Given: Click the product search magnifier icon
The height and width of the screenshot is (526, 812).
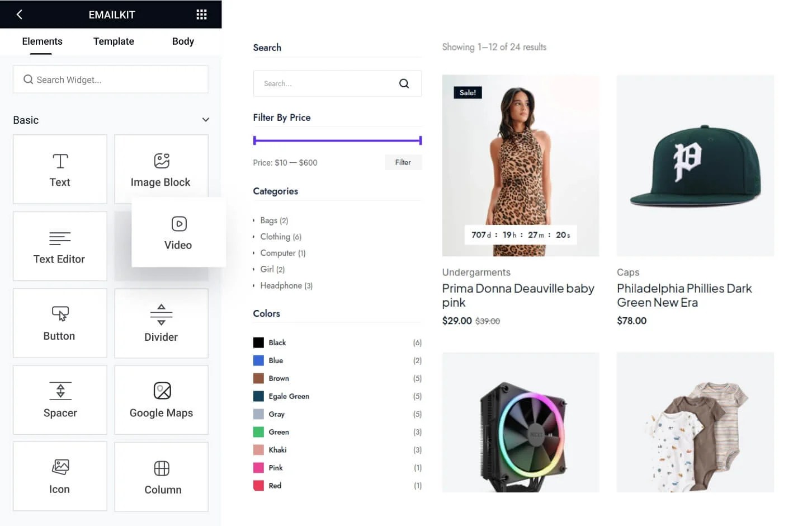Looking at the screenshot, I should click(404, 83).
